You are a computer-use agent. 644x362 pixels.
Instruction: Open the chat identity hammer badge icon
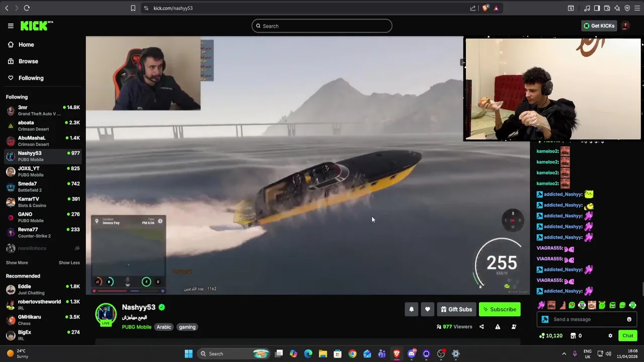(545, 319)
